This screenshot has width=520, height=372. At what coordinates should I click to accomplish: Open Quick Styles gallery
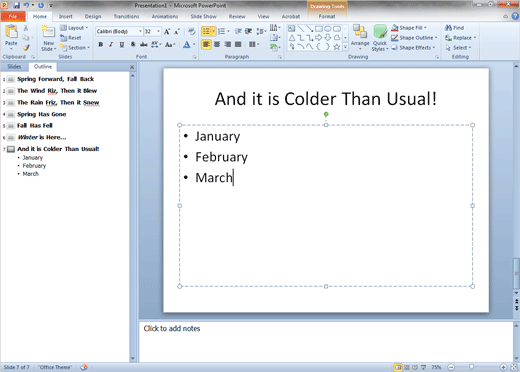380,38
